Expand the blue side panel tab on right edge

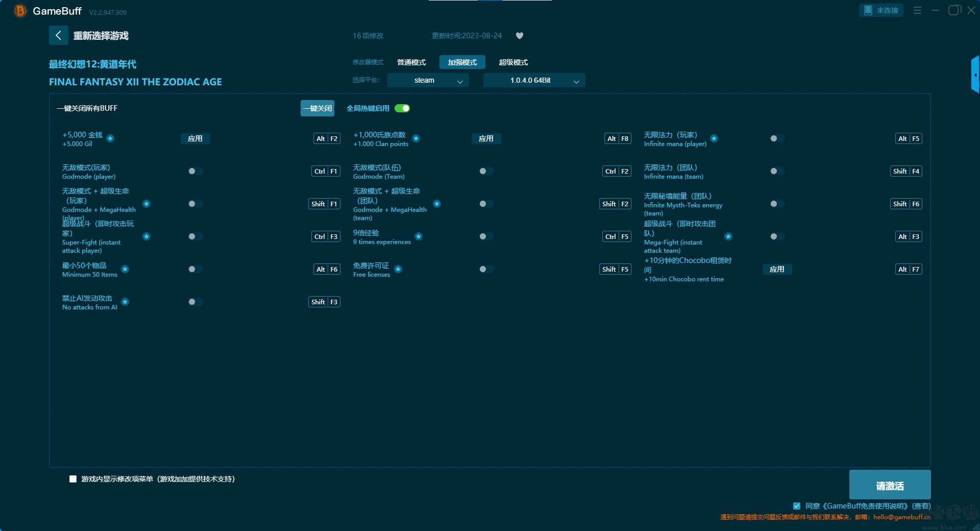[x=975, y=75]
